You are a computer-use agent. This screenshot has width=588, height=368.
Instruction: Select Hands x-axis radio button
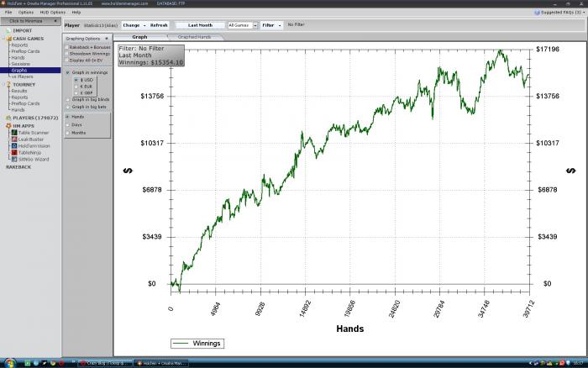point(68,117)
